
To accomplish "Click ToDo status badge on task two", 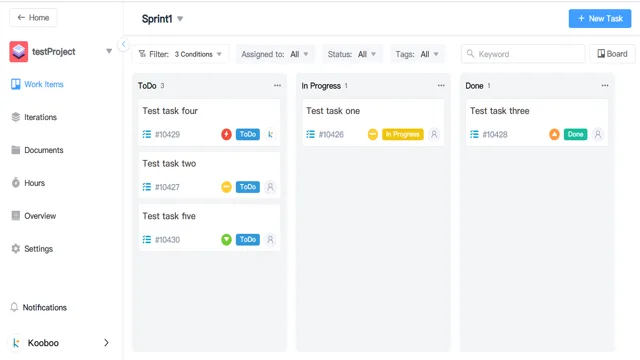I will point(248,187).
